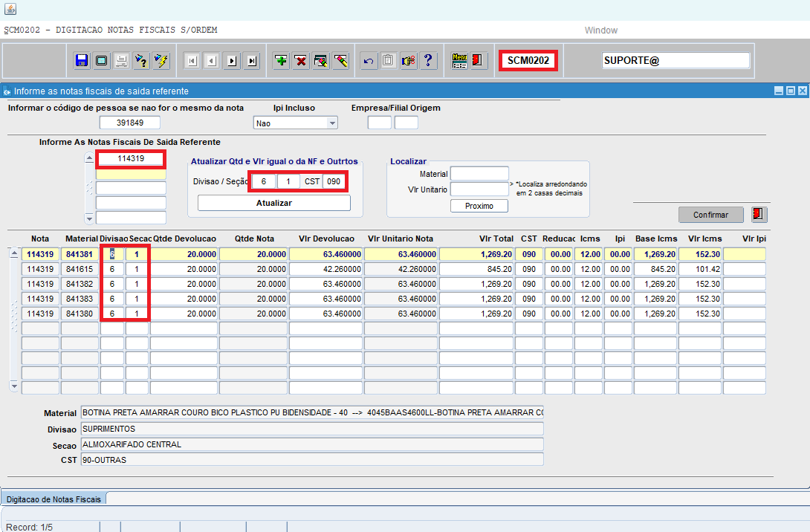The height and width of the screenshot is (532, 810).
Task: Select material cell 841615
Action: (80, 269)
